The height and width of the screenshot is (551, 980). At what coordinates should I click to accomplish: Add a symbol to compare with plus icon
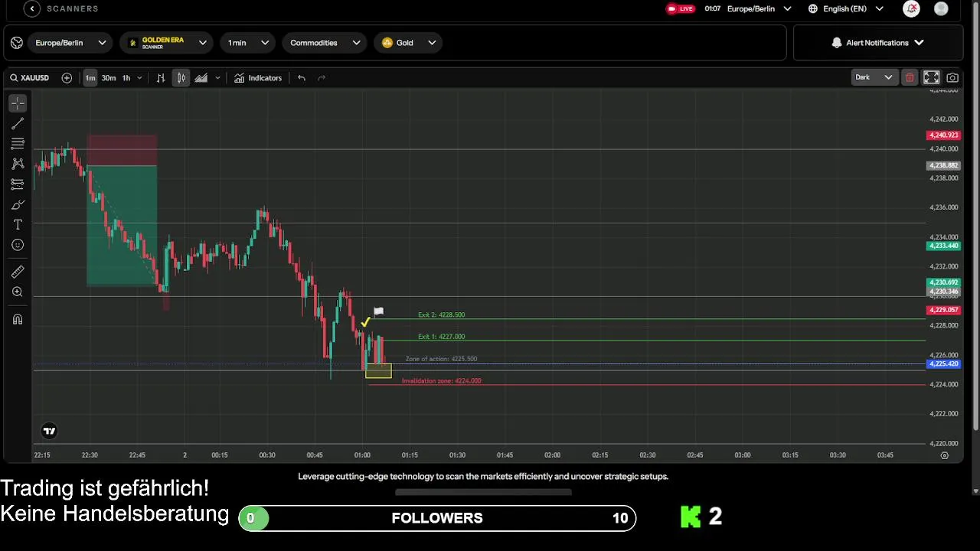(67, 78)
